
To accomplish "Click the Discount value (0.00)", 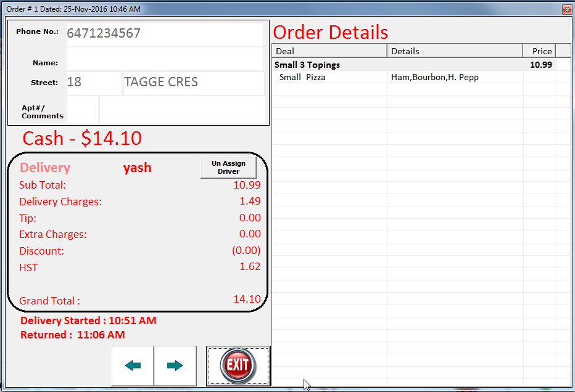I will [x=246, y=250].
